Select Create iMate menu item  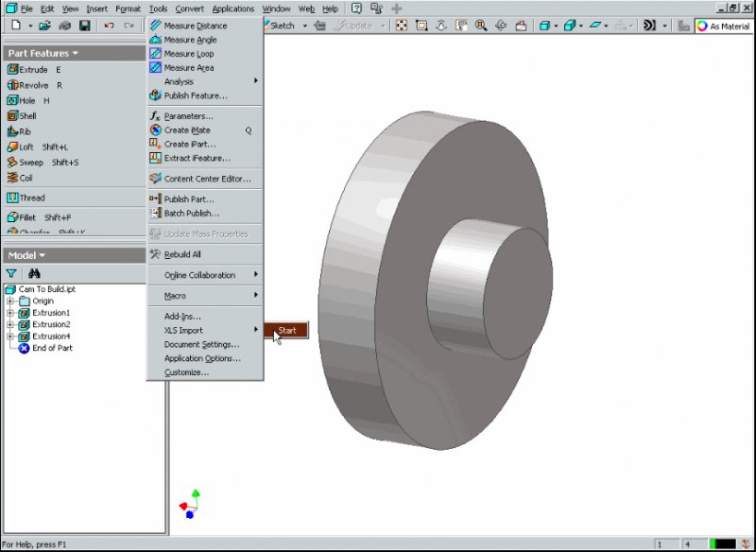pos(205,130)
